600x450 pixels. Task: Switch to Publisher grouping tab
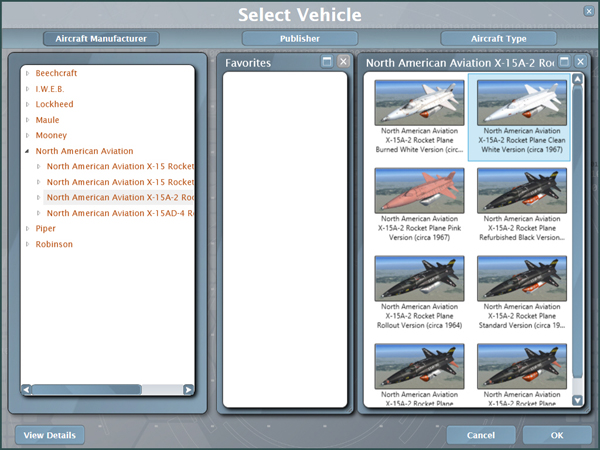[x=300, y=39]
